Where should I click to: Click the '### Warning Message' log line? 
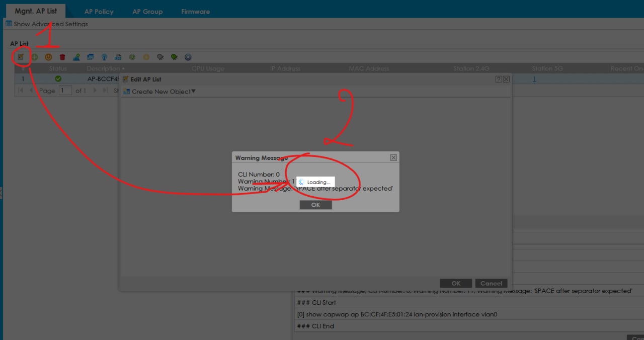click(x=464, y=291)
